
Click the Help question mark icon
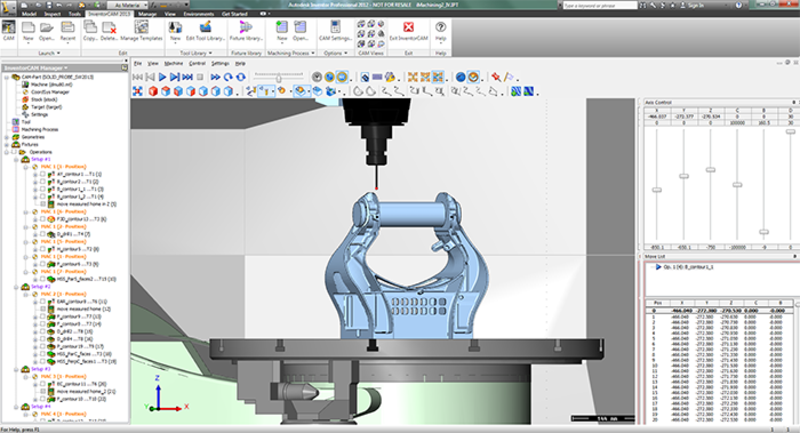tap(441, 28)
